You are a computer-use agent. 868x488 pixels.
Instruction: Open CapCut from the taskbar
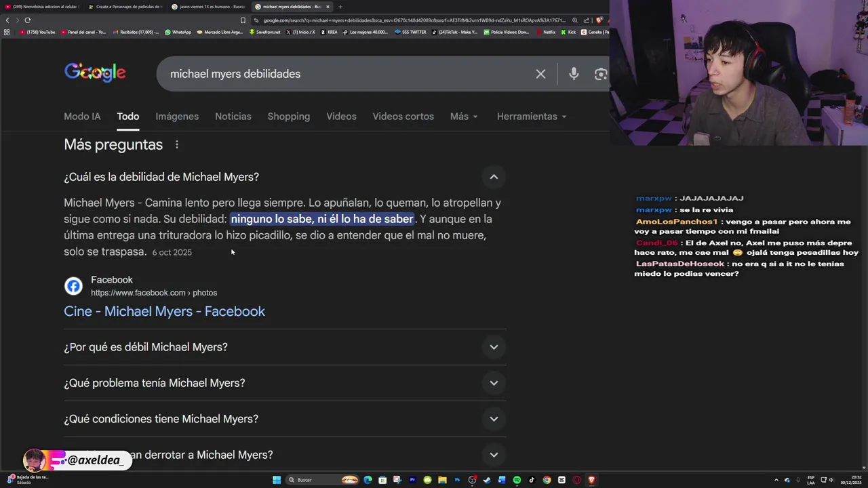click(x=561, y=480)
